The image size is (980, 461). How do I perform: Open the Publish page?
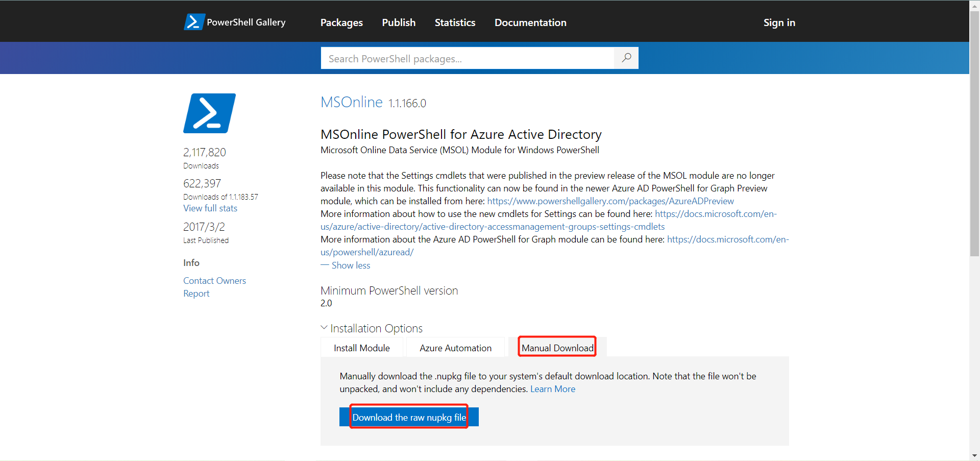click(x=399, y=22)
